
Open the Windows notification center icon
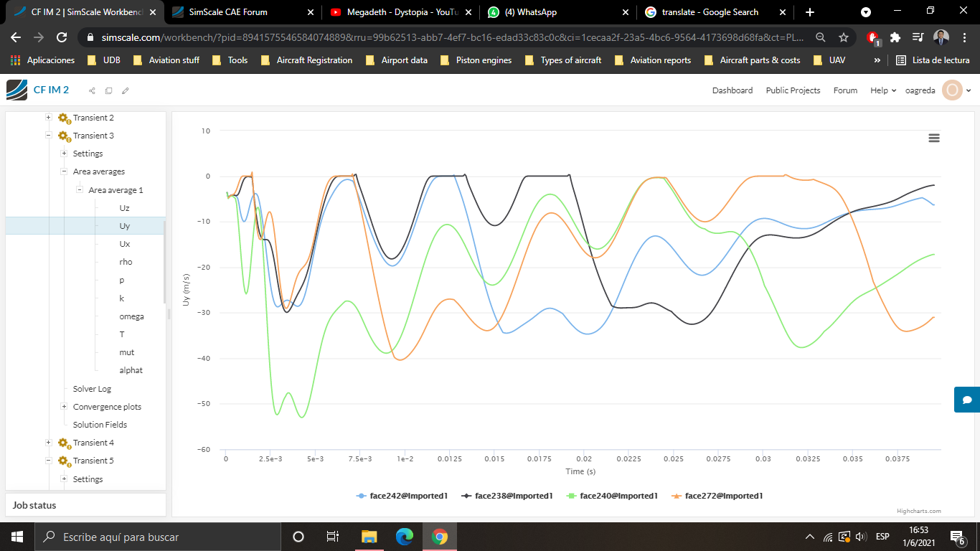pyautogui.click(x=957, y=537)
